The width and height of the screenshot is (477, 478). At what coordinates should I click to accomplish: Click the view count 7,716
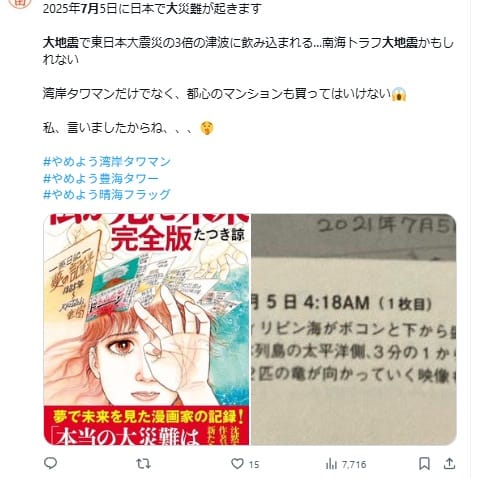pos(354,464)
